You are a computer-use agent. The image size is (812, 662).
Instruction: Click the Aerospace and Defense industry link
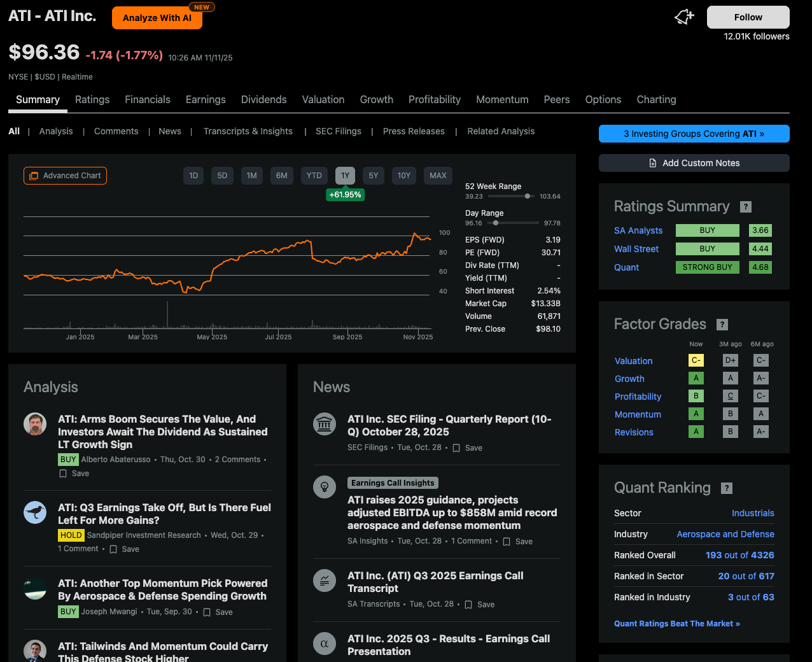pyautogui.click(x=725, y=534)
